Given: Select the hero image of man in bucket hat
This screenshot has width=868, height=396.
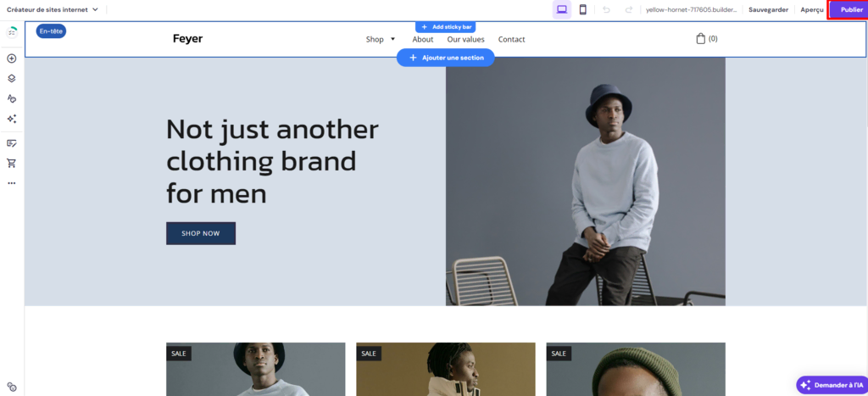Looking at the screenshot, I should (x=586, y=181).
